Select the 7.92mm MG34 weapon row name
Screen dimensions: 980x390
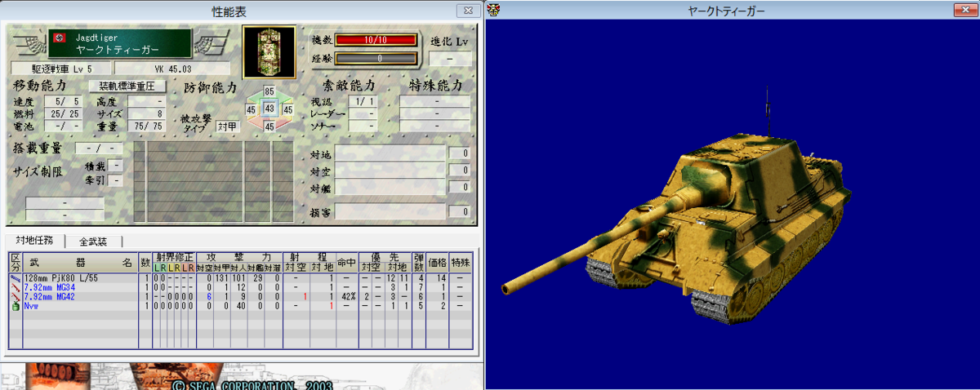pyautogui.click(x=51, y=287)
